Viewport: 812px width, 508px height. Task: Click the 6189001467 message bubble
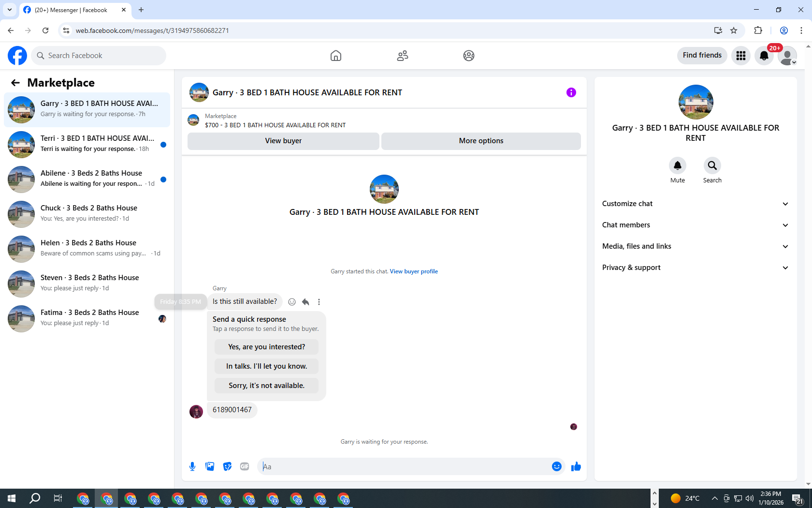(x=232, y=410)
